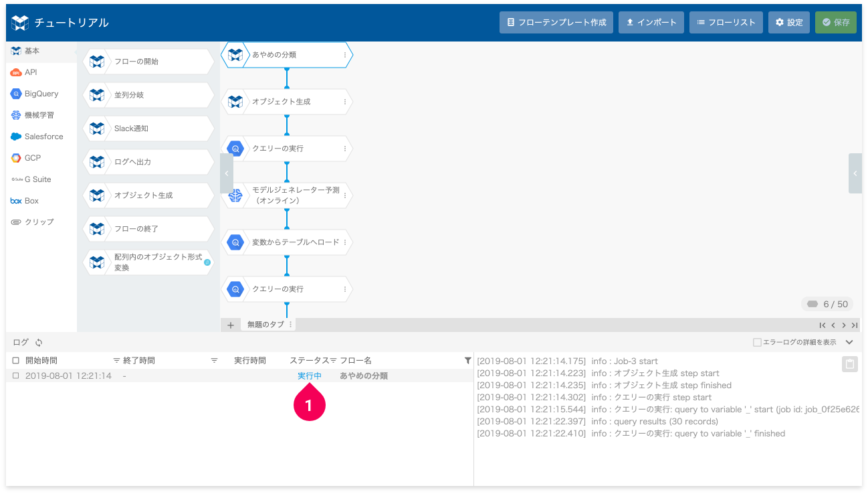Click the palette オブジェクト生成 block icon
The width and height of the screenshot is (868, 494).
(97, 195)
